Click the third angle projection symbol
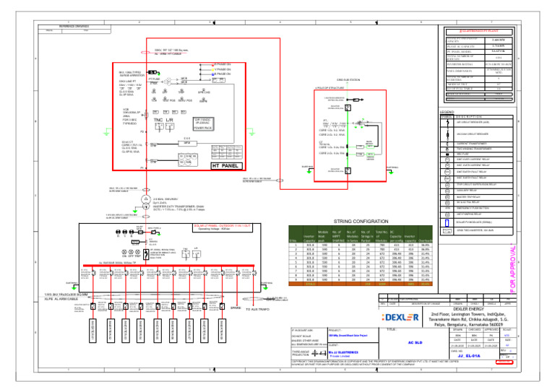The image size is (555, 392). click(319, 353)
